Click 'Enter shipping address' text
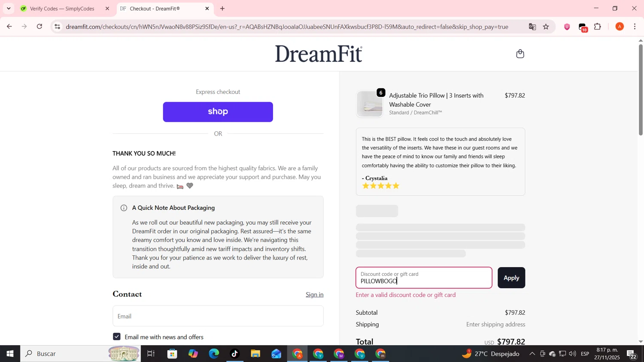644x362 pixels. click(495, 324)
